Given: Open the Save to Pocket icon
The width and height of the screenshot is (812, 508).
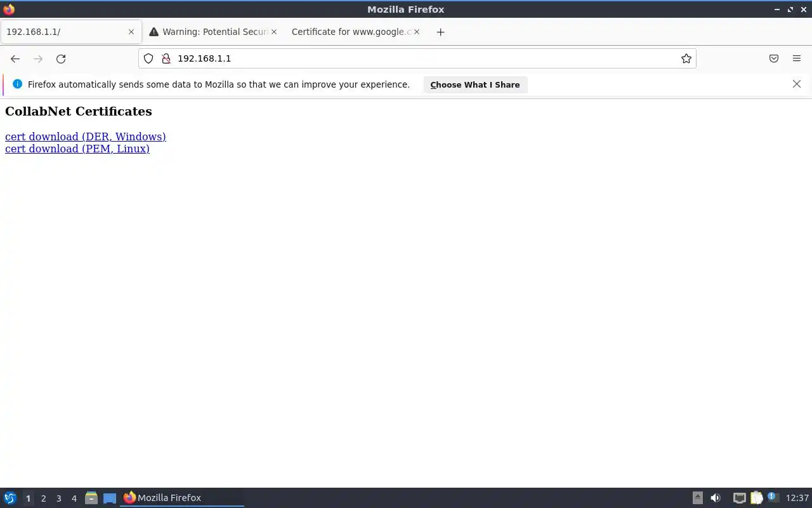Looking at the screenshot, I should 774,58.
